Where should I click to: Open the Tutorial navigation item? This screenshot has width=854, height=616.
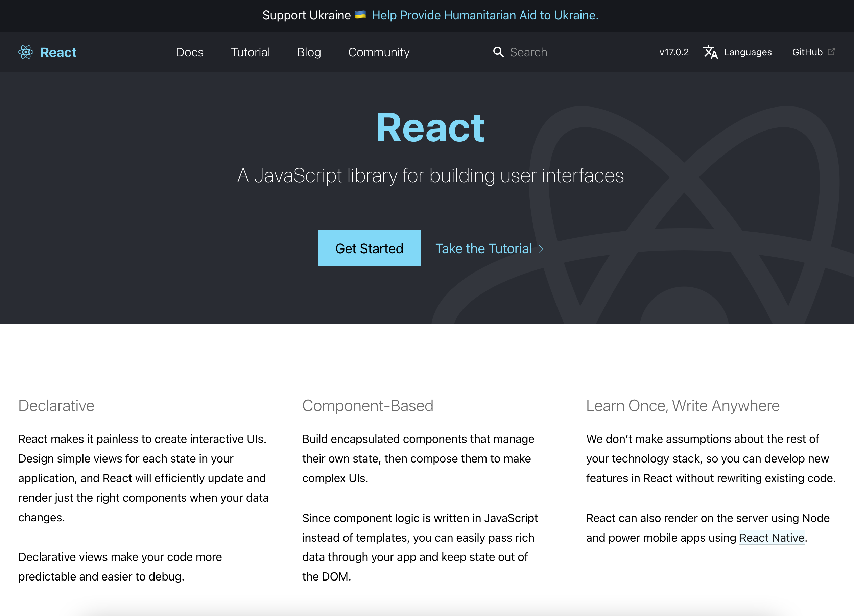click(x=250, y=52)
